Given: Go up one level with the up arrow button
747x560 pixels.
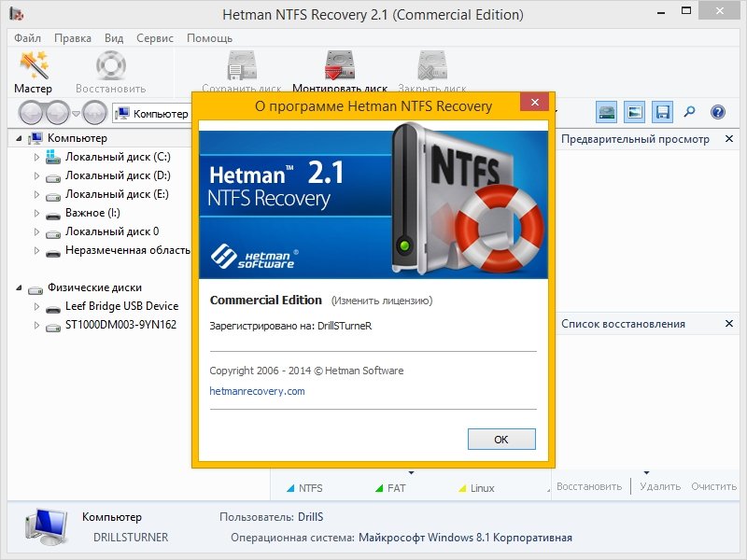Looking at the screenshot, I should [x=94, y=113].
